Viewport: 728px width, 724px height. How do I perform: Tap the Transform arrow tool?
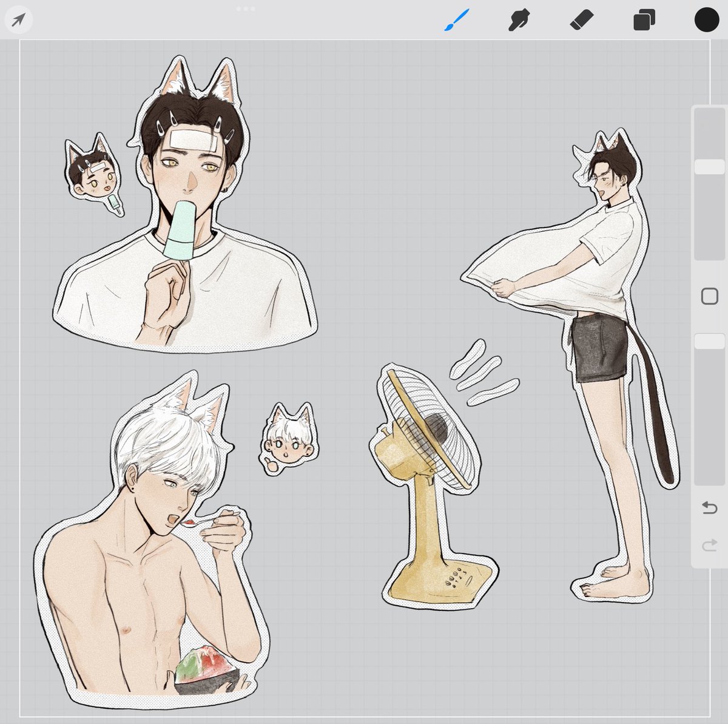[x=18, y=21]
